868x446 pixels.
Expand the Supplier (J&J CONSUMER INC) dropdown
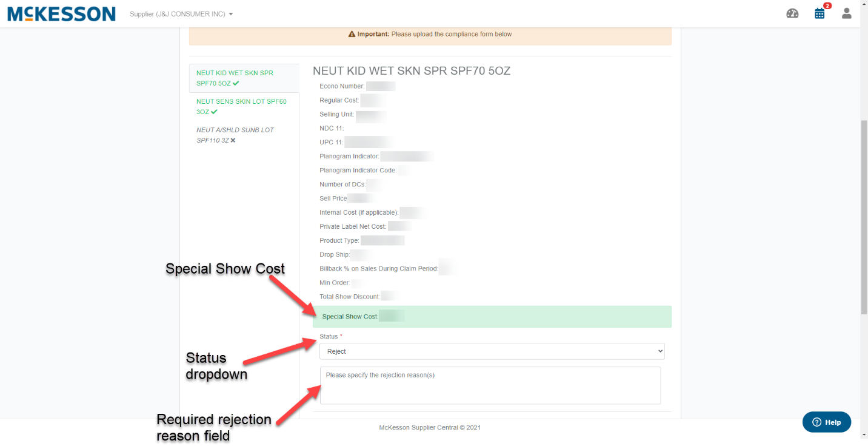coord(180,13)
